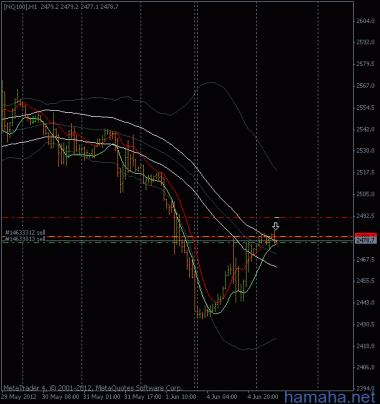Click the white down-arrow marker above the latest candle
This screenshot has width=380, height=404.
(x=276, y=226)
